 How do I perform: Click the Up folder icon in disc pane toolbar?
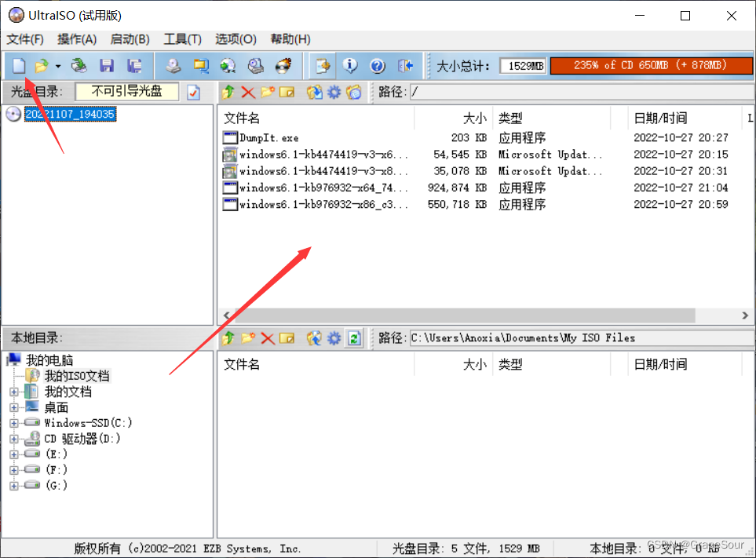pos(228,92)
